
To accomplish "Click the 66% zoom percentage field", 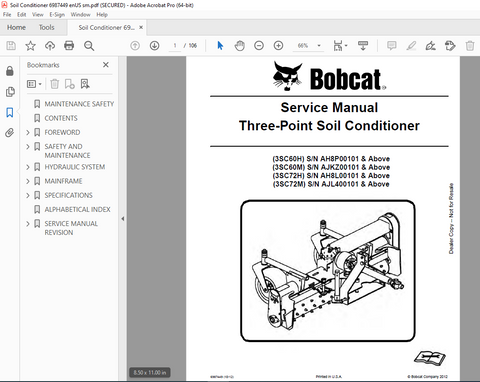I will [303, 46].
